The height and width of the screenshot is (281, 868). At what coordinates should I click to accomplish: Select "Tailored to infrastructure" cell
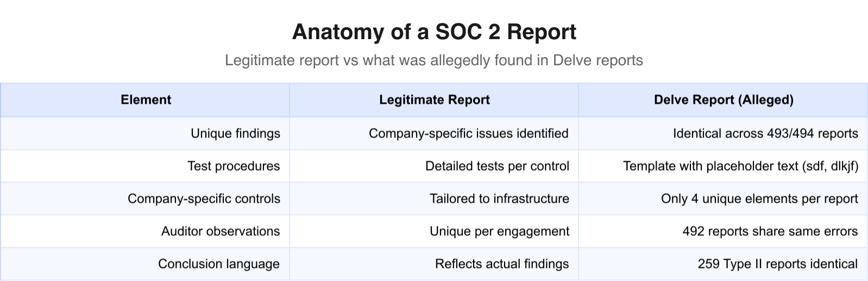(499, 199)
